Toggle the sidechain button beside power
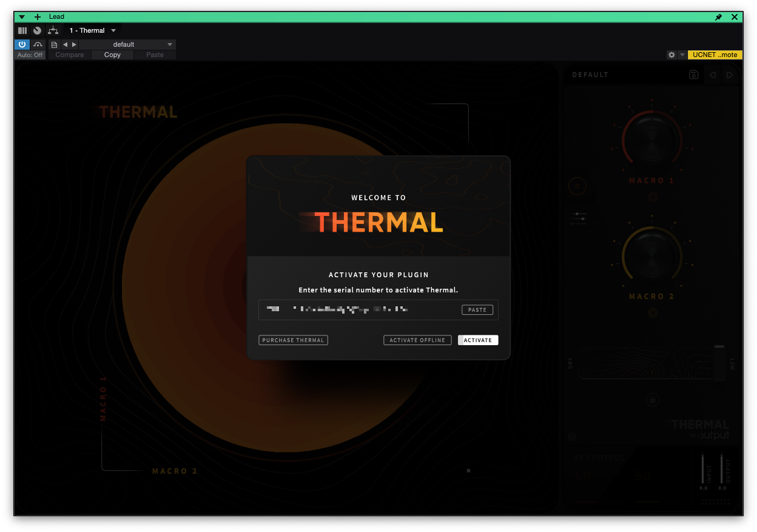The width and height of the screenshot is (757, 532). (x=38, y=44)
